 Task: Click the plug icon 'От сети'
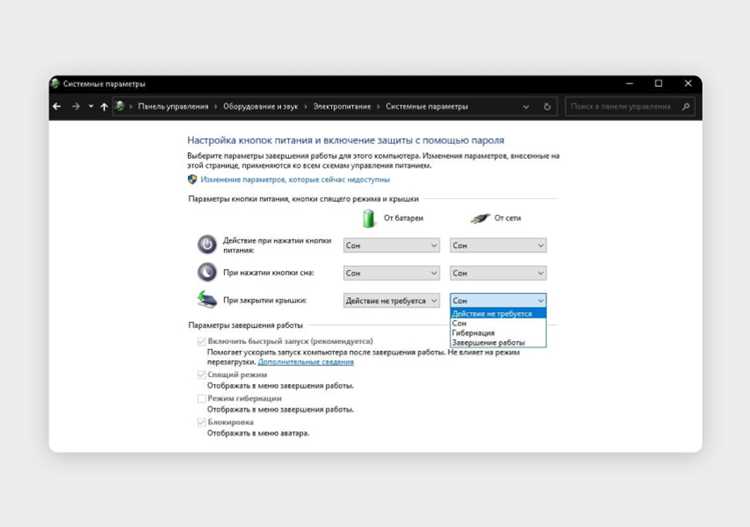tap(480, 218)
